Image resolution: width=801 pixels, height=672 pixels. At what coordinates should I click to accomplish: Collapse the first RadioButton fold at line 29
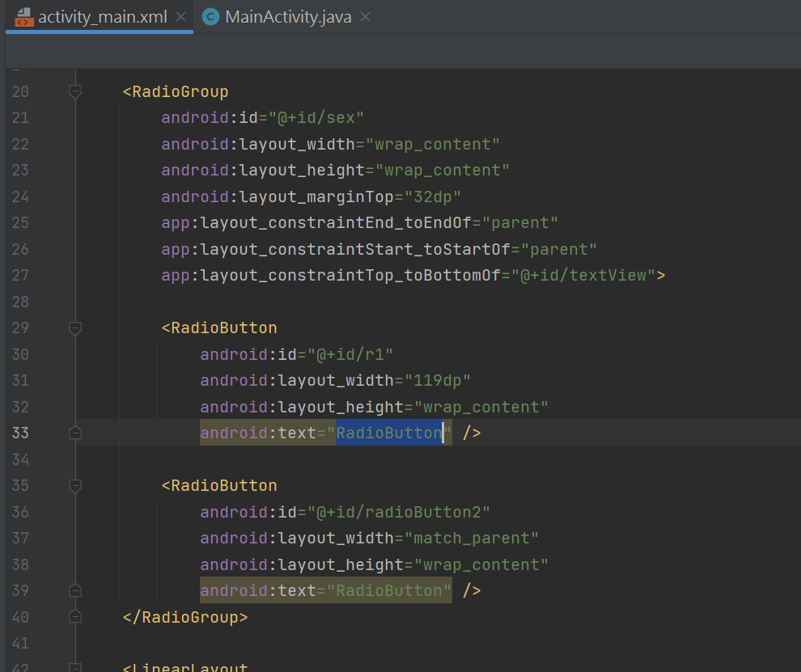pyautogui.click(x=75, y=328)
